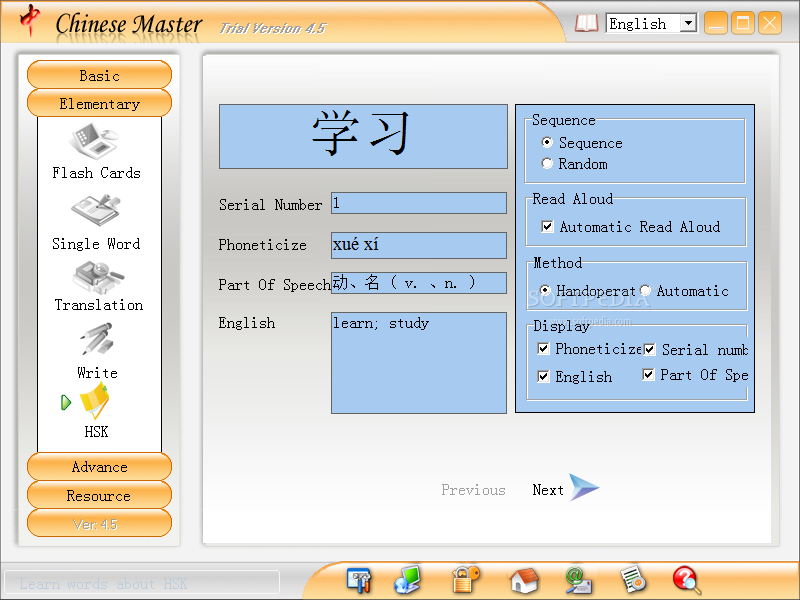The width and height of the screenshot is (800, 600).
Task: Click the open book icon beside language selector
Action: pyautogui.click(x=587, y=23)
